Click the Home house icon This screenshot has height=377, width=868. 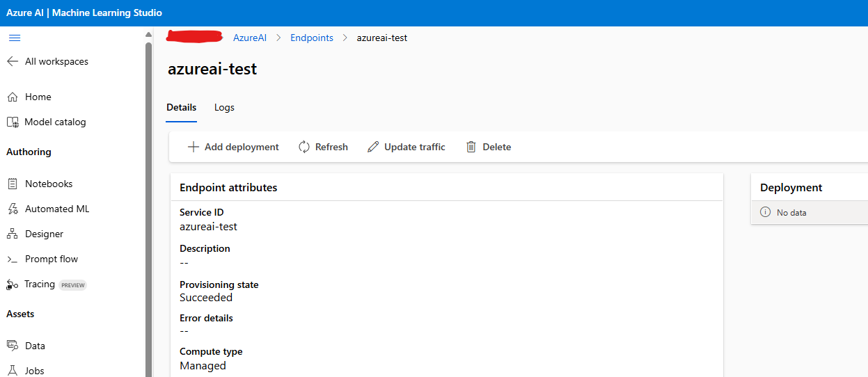coord(13,97)
